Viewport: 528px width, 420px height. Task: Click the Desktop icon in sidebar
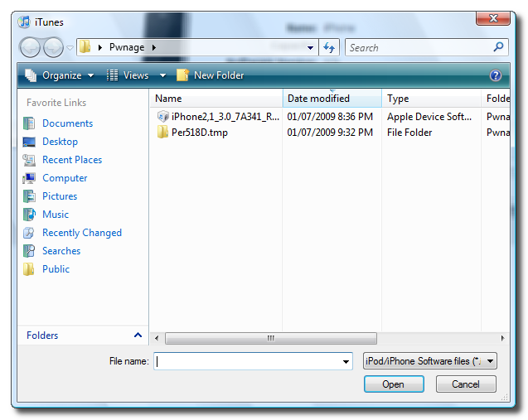click(29, 142)
